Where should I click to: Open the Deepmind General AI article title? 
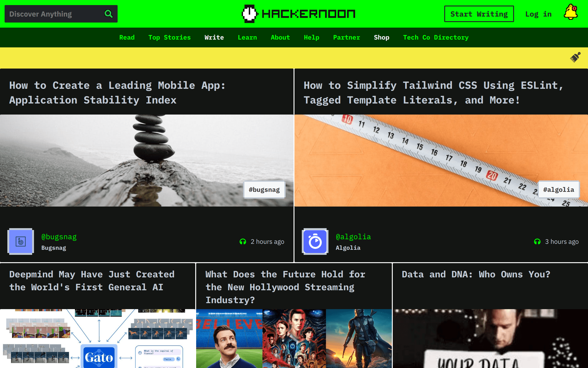[92, 281]
